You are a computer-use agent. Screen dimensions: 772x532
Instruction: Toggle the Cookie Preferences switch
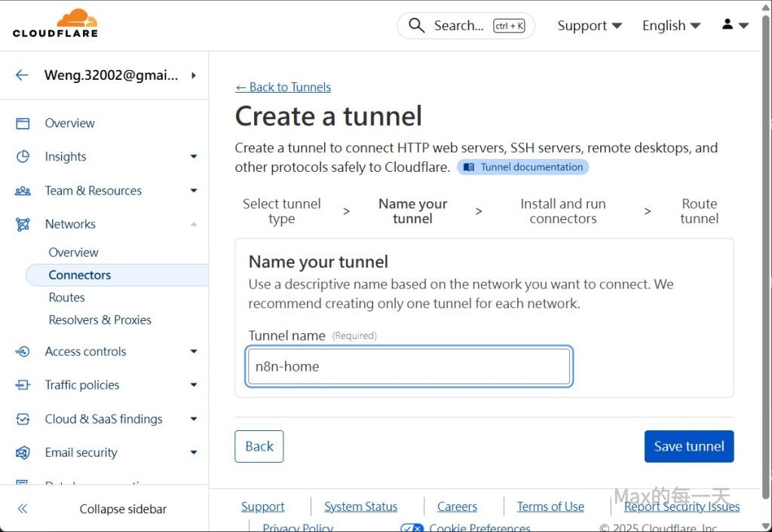(x=412, y=527)
